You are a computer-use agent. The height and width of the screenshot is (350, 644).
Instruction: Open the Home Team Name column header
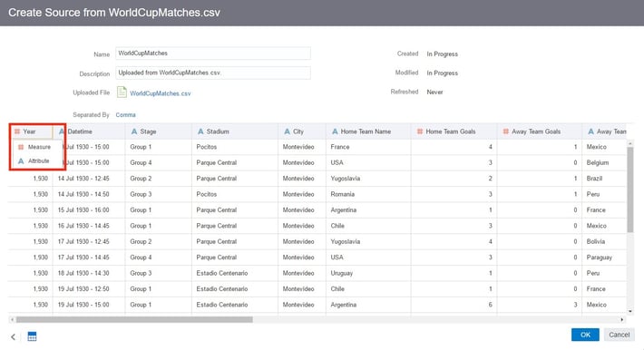pyautogui.click(x=368, y=131)
